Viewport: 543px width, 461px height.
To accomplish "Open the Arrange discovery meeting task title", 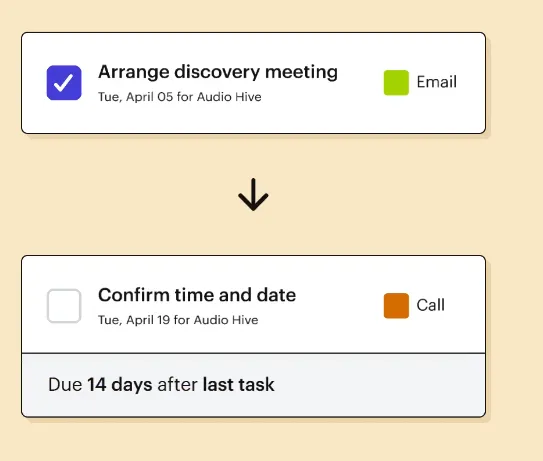I will 218,72.
